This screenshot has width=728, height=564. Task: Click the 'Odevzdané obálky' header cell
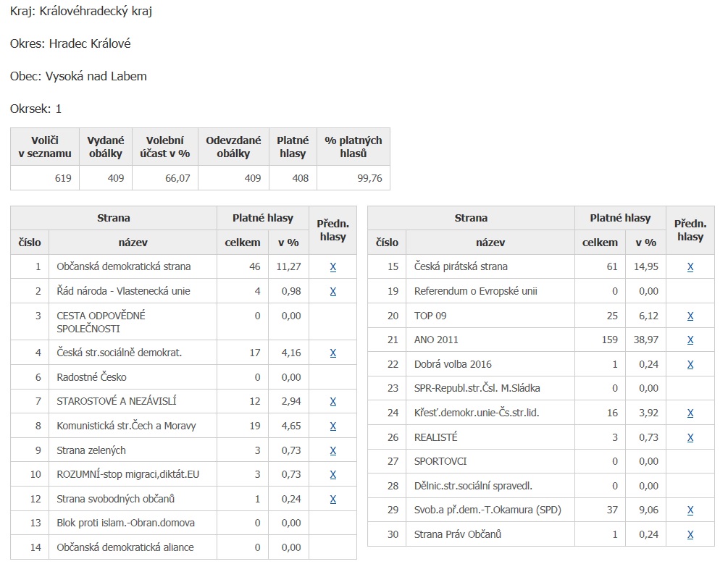[x=233, y=147]
